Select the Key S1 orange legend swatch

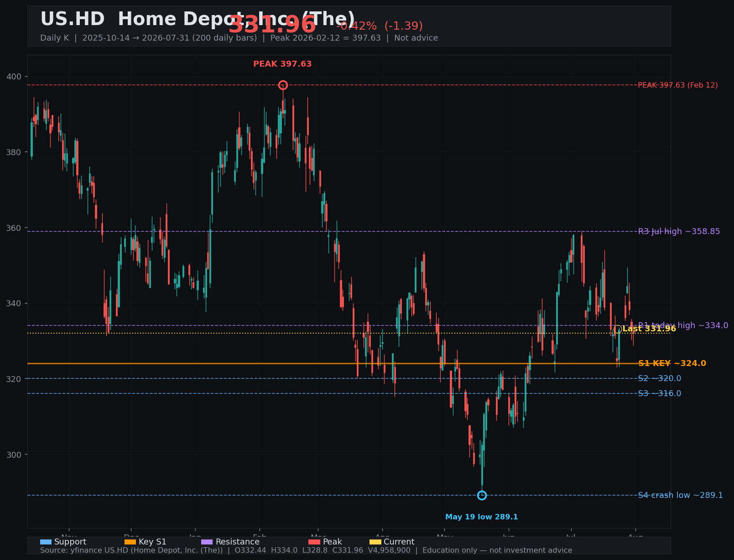coord(130,542)
